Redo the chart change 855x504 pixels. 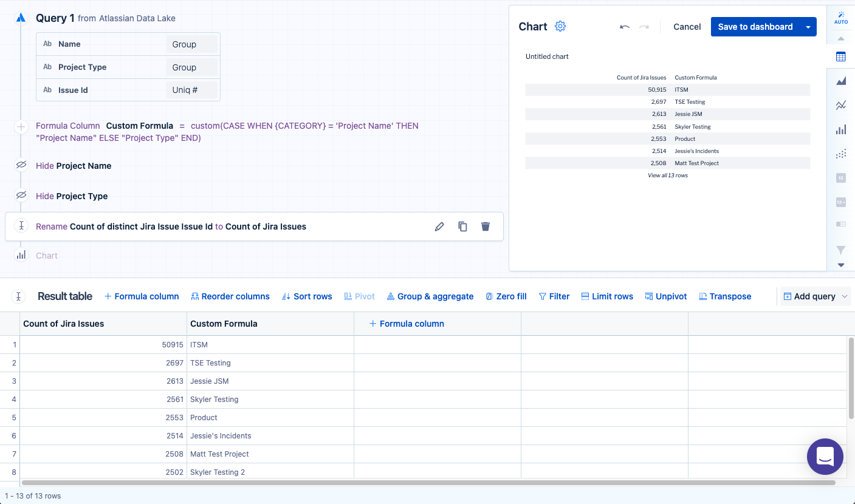click(x=644, y=27)
